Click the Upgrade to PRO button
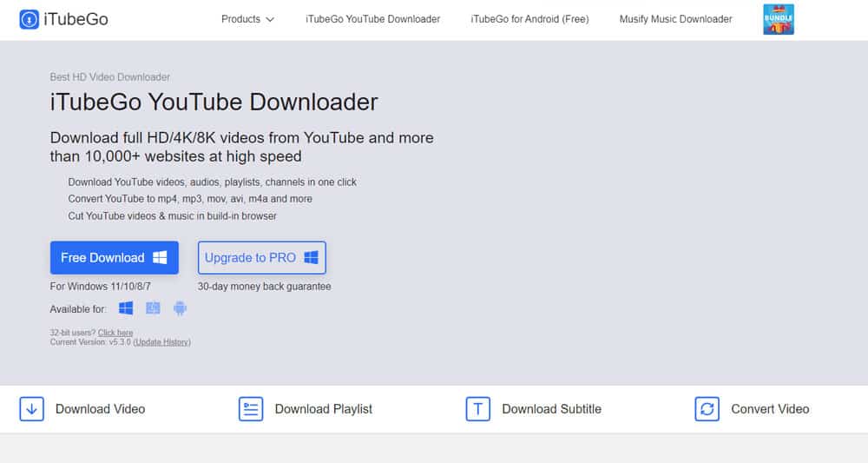Viewport: 868px width, 463px height. click(x=261, y=258)
